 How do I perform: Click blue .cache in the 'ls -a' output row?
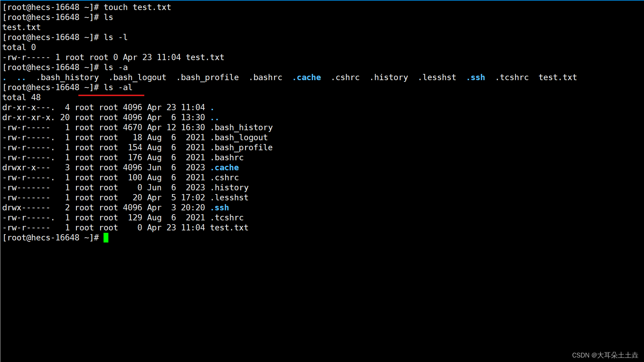pyautogui.click(x=307, y=77)
